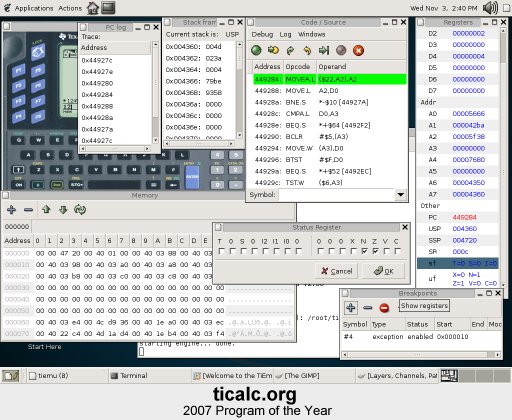Image resolution: width=512 pixels, height=420 pixels.
Task: Click the gray Break button in debugger
Action: point(341,50)
